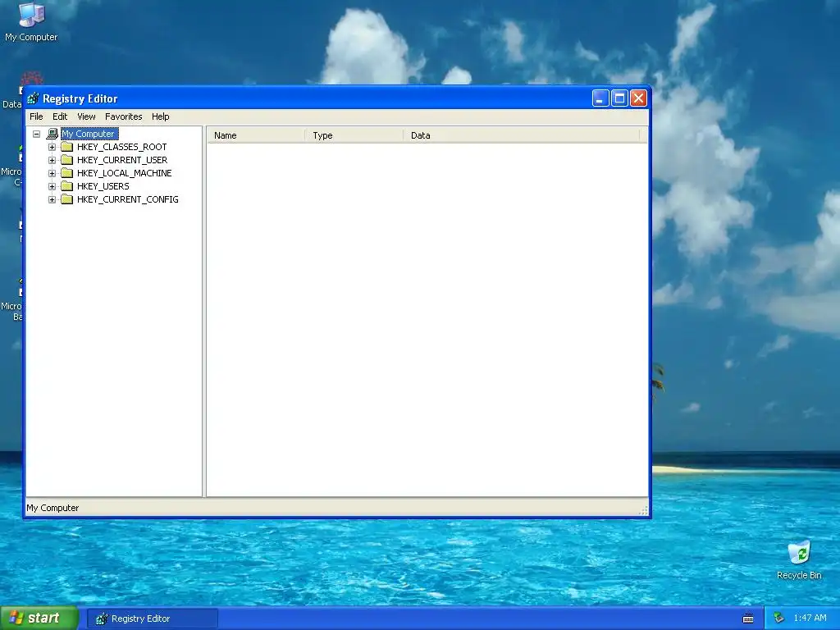
Task: Click the 1:47 AM system clock
Action: tap(810, 619)
